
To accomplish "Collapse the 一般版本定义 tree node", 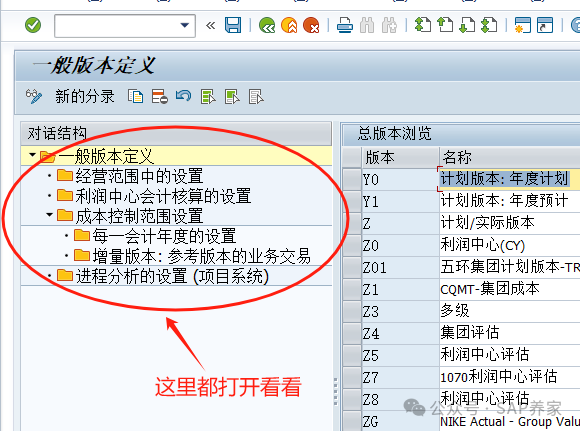I will tap(33, 155).
